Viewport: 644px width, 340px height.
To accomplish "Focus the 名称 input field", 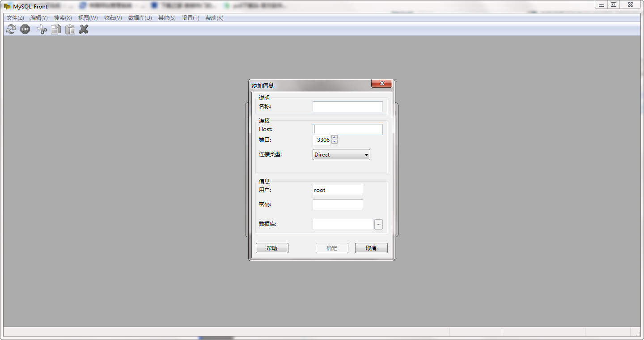I will pos(347,106).
